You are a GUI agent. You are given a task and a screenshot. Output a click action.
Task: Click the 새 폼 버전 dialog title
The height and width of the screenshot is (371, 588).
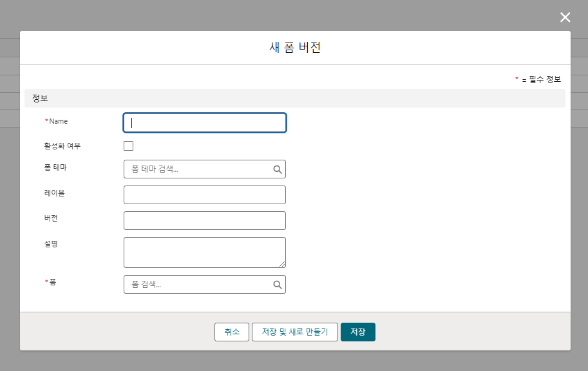[294, 48]
